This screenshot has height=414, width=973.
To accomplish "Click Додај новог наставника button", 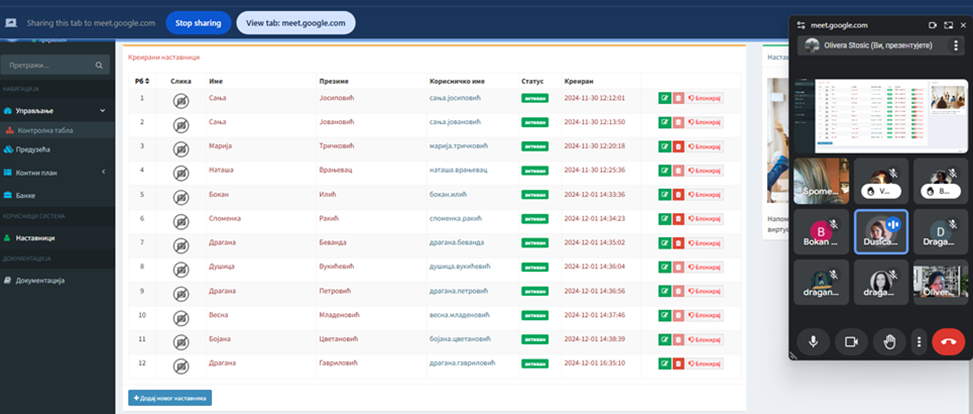I will 170,398.
